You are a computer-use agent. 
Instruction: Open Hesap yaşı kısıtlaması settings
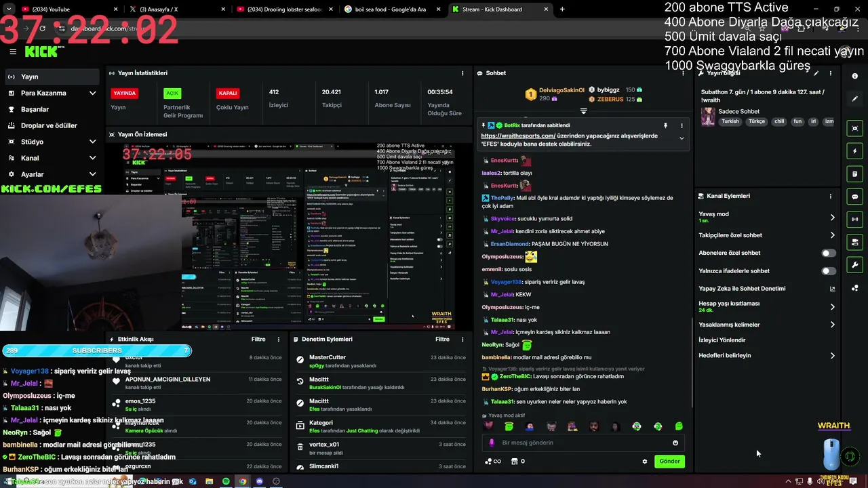tap(766, 306)
